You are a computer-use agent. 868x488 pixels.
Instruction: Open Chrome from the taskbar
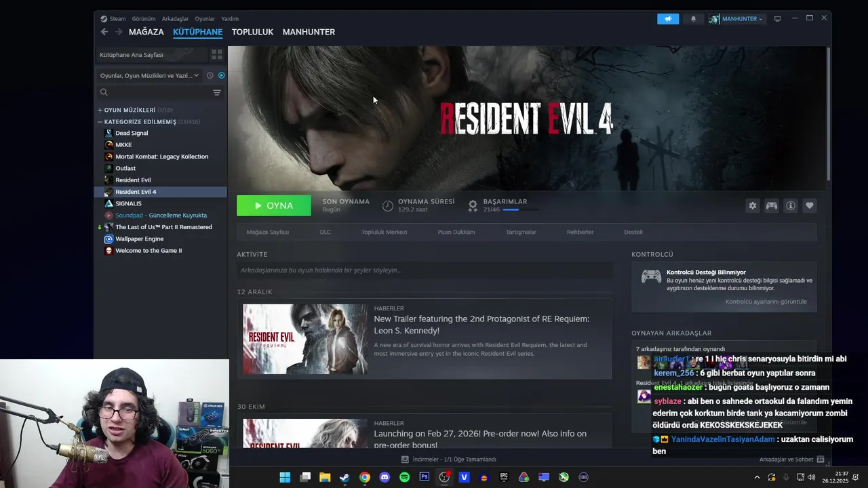(x=365, y=477)
